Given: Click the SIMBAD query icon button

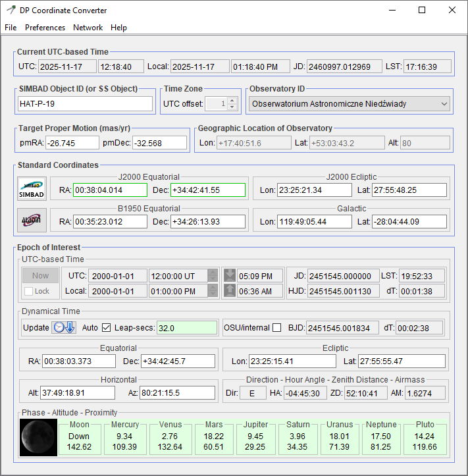Looking at the screenshot, I should point(32,188).
